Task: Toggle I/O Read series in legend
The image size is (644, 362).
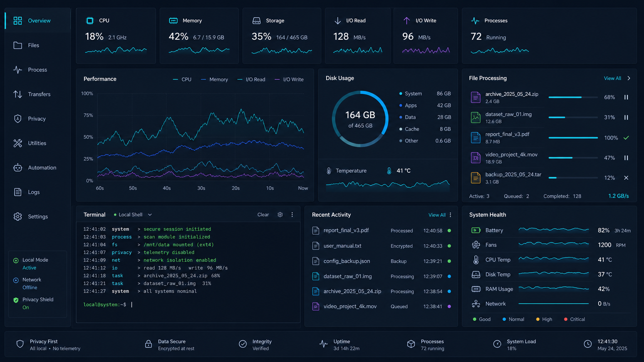Action: point(251,80)
